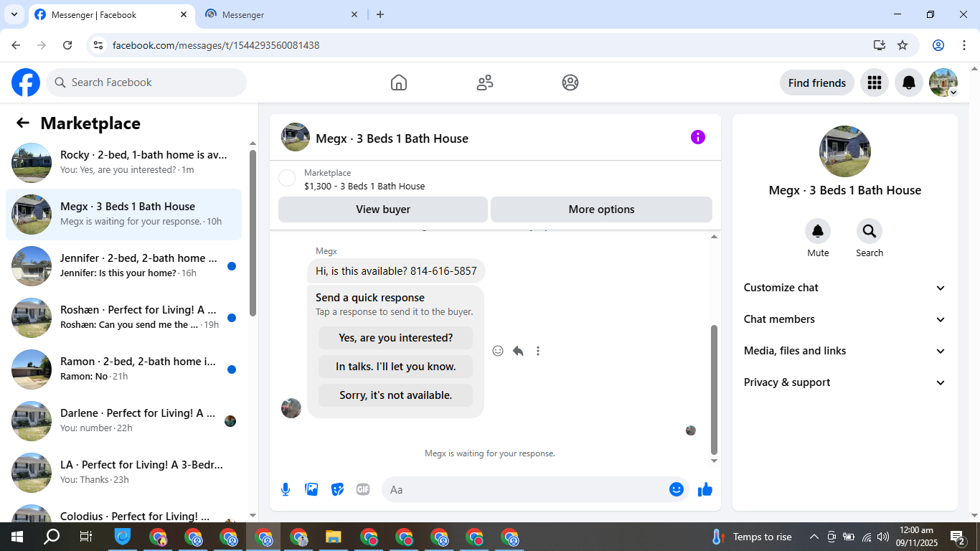Image resolution: width=980 pixels, height=551 pixels.
Task: Click the View buyer button
Action: point(383,209)
